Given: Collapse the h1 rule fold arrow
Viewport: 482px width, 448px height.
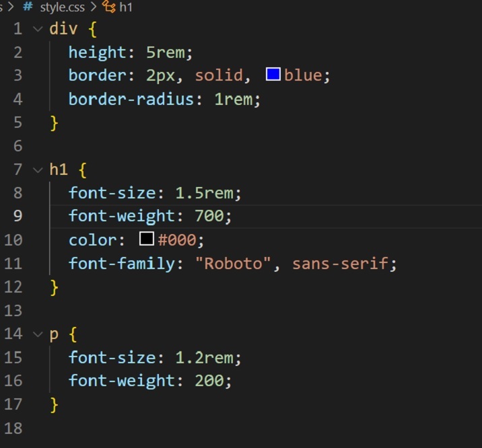Looking at the screenshot, I should pos(38,170).
